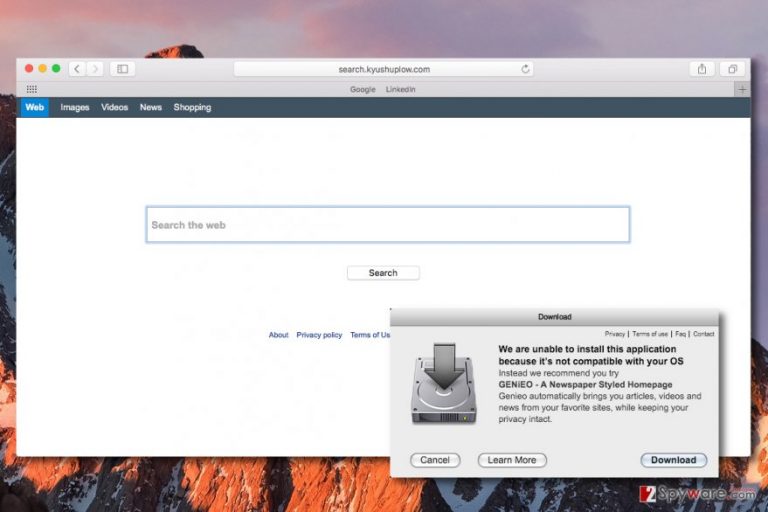Click the Download dialog title bar
The image size is (768, 512).
[554, 317]
